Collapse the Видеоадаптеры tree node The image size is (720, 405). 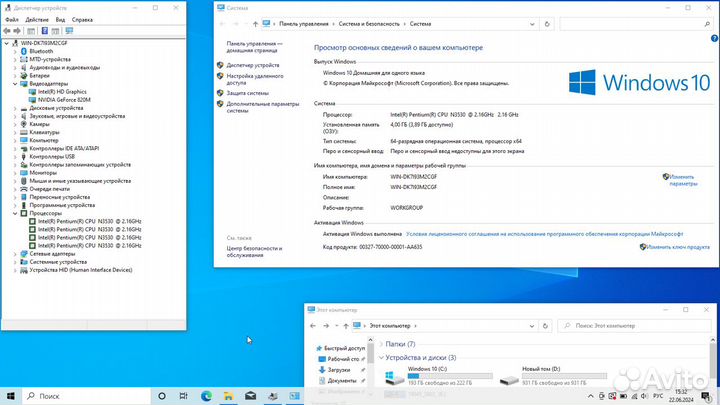15,84
